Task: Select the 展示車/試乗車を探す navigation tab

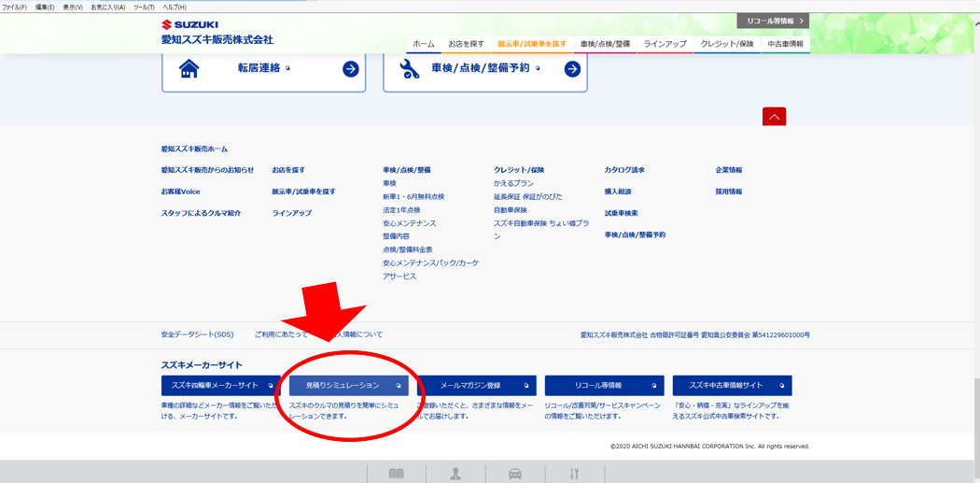Action: pos(532,45)
